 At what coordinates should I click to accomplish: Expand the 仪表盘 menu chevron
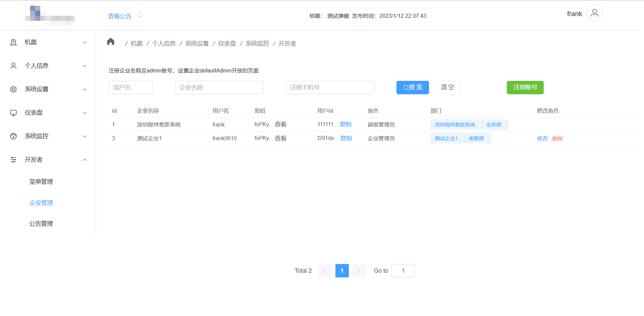tap(85, 113)
